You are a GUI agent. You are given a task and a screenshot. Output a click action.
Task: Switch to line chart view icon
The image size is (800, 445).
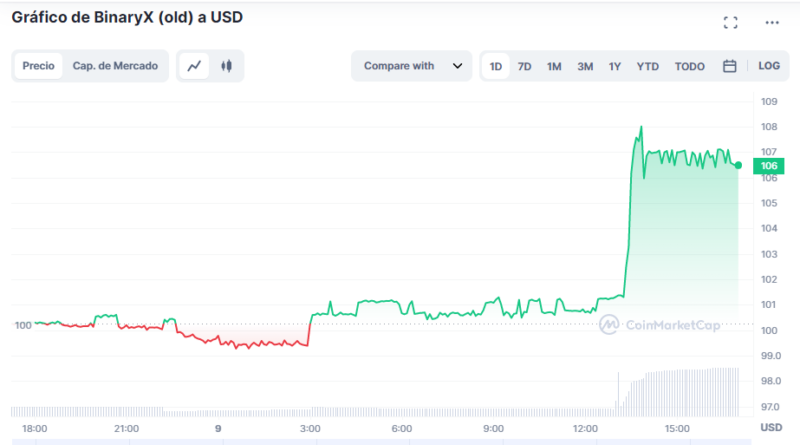[x=195, y=66]
